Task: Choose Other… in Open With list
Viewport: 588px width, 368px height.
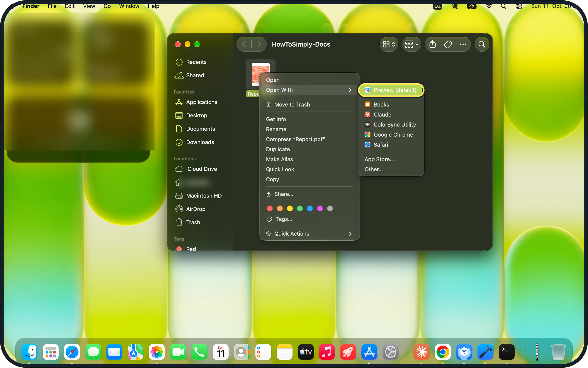Action: coord(391,169)
